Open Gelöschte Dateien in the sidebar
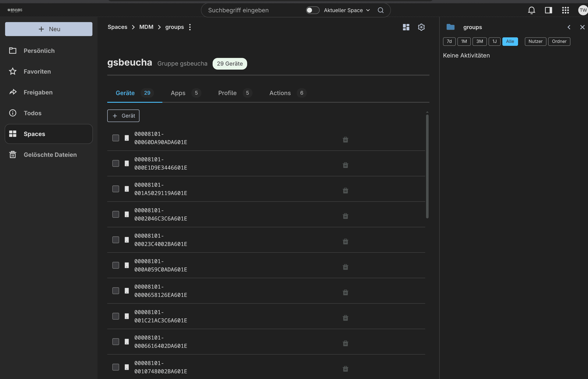 (49, 154)
